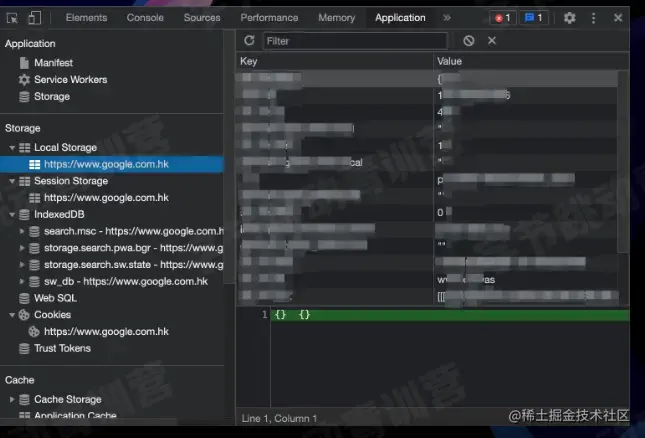Close the DevTools panel

point(618,18)
